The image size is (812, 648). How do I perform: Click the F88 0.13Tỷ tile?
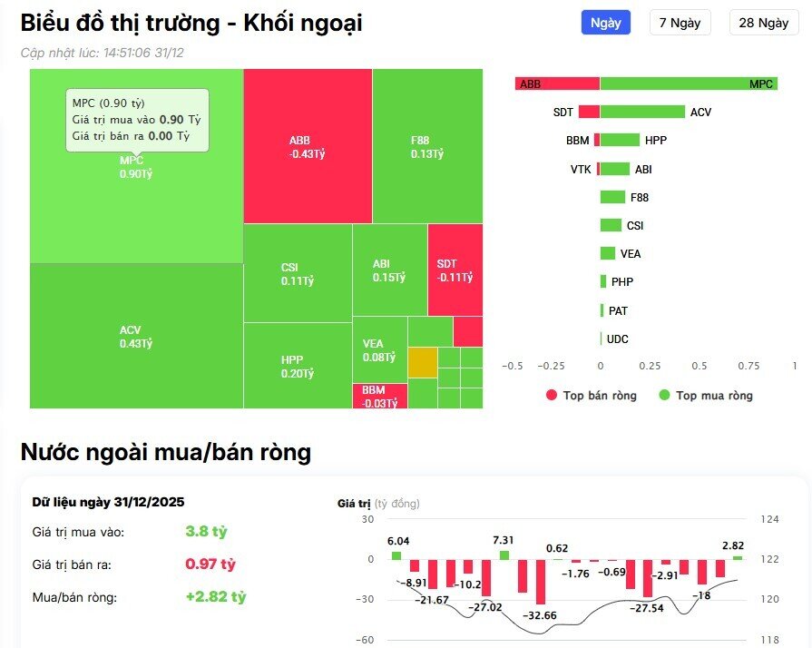point(426,145)
